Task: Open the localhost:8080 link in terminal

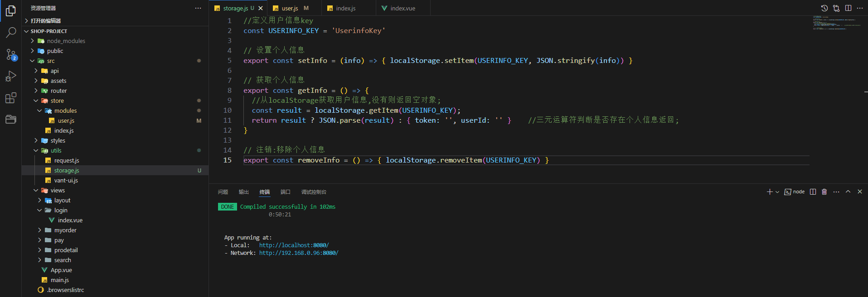Action: (x=294, y=245)
